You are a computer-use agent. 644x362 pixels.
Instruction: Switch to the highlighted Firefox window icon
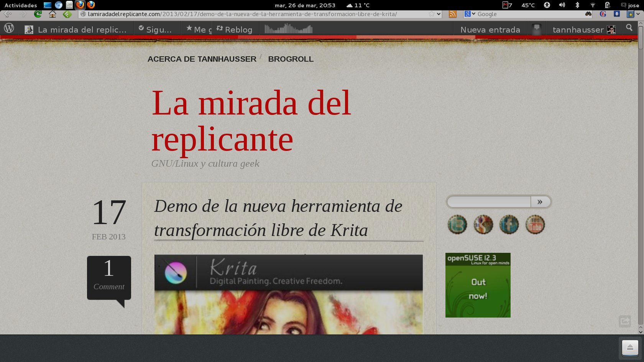[x=80, y=5]
